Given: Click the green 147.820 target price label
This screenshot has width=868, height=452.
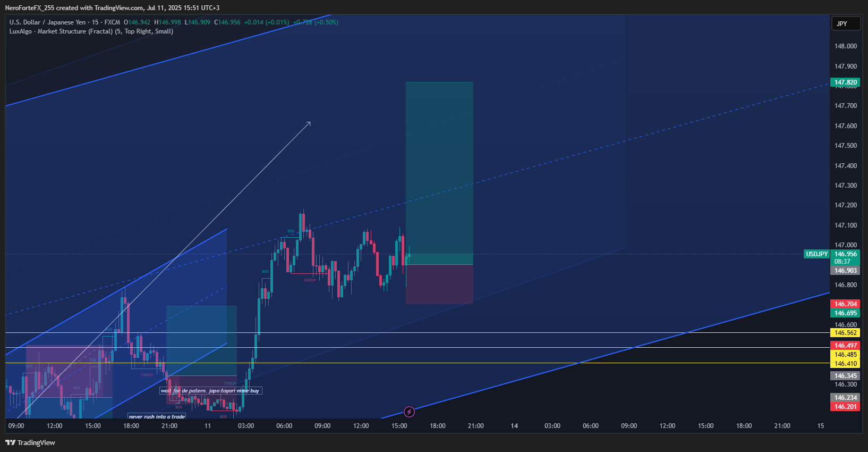Looking at the screenshot, I should pos(845,82).
